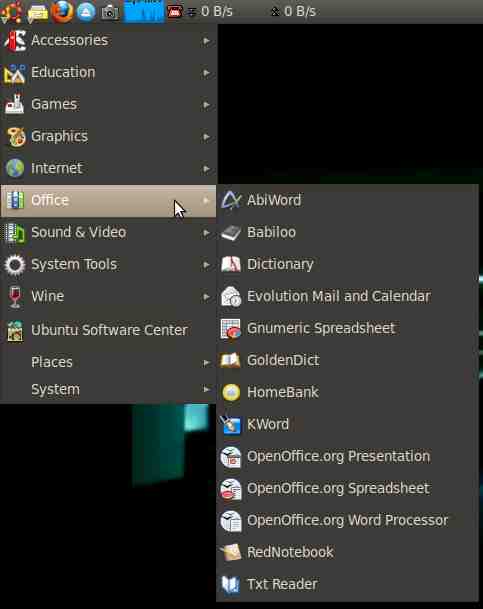
Task: Select the highlighted Office menu entry
Action: (x=108, y=201)
